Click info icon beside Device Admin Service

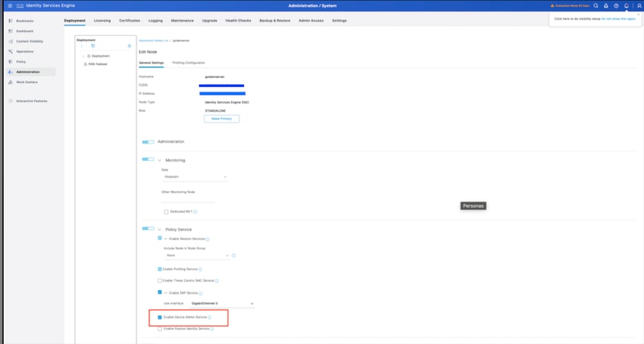point(210,318)
